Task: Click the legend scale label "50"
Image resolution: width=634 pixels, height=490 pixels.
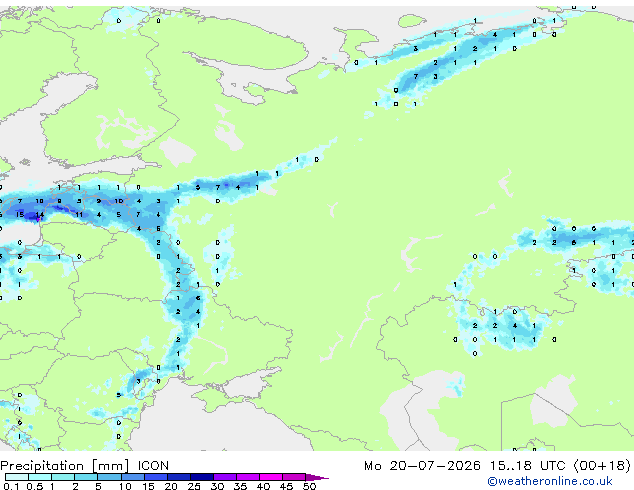Action: coord(309,486)
